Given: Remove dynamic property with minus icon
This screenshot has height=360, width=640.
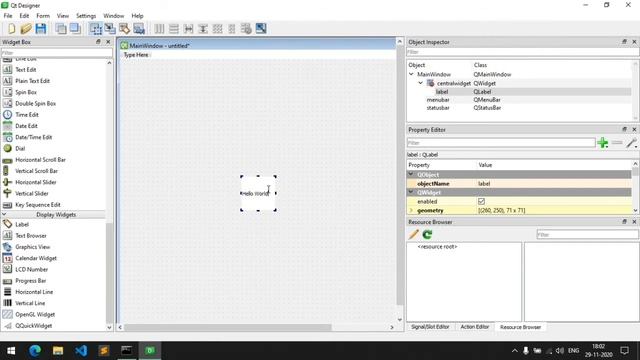Looking at the screenshot, I should point(617,143).
